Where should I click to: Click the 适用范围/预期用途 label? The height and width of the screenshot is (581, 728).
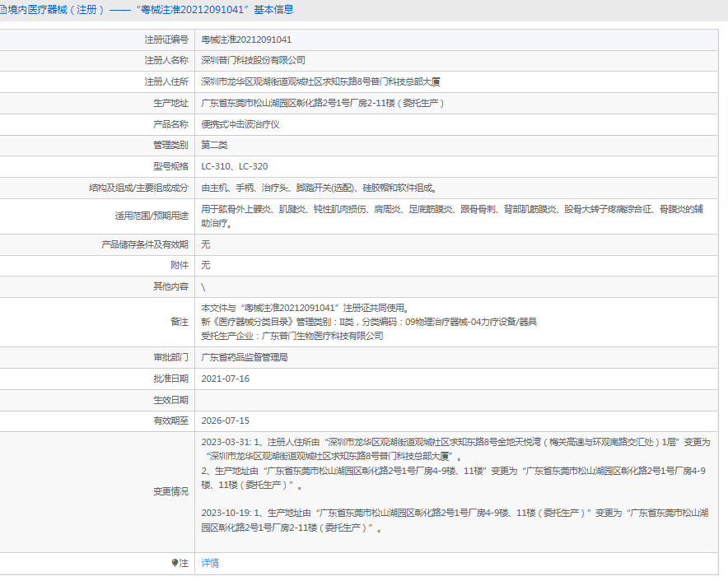[152, 216]
